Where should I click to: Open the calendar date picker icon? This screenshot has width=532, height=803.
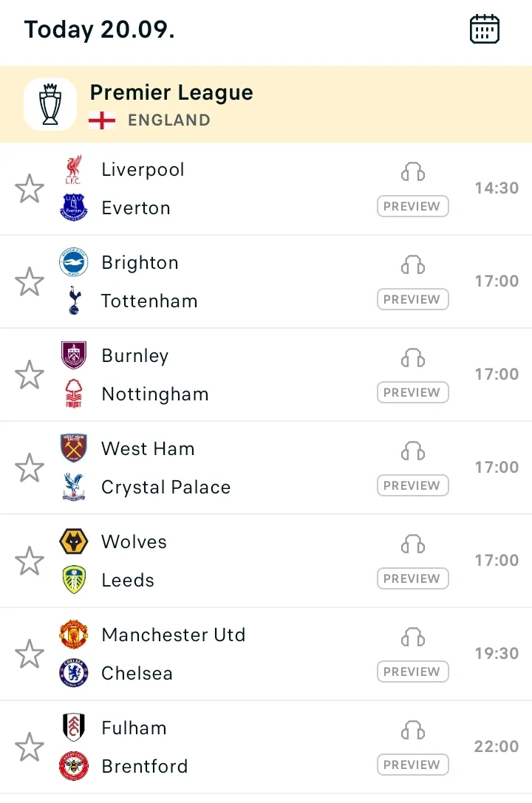484,30
